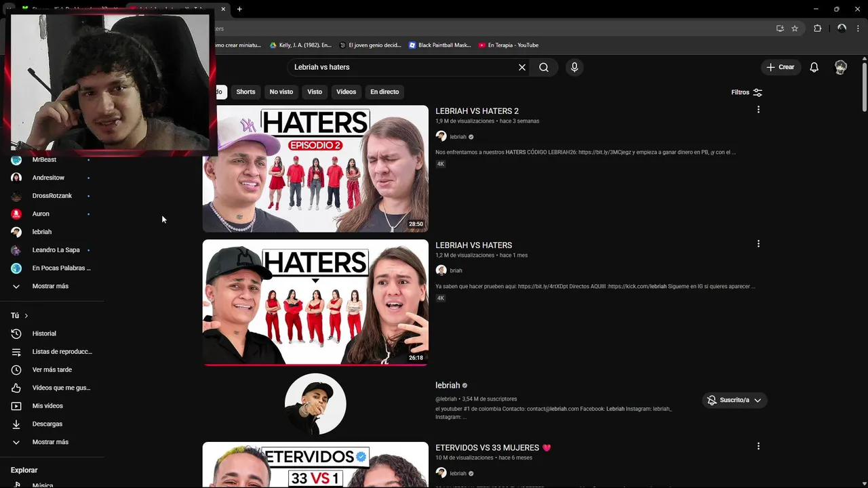868x488 pixels.
Task: Open channel avatar under ETERVIDOS VS 33 MUJERES
Action: pyautogui.click(x=441, y=473)
